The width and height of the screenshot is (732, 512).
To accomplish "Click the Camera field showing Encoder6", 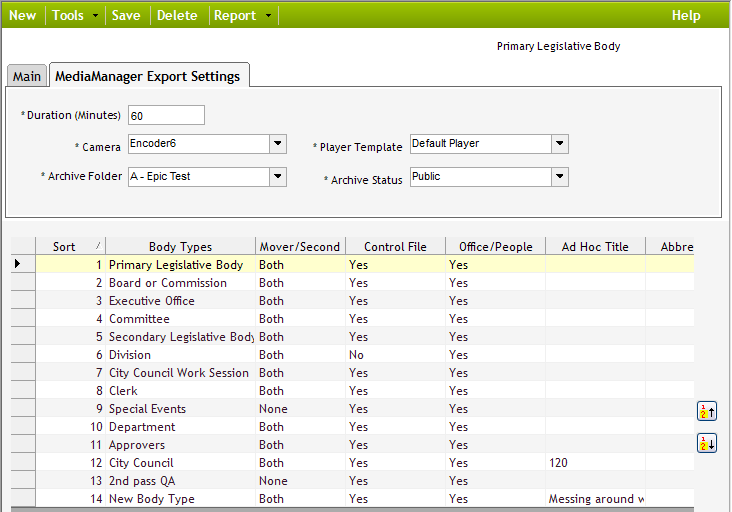I will point(199,144).
